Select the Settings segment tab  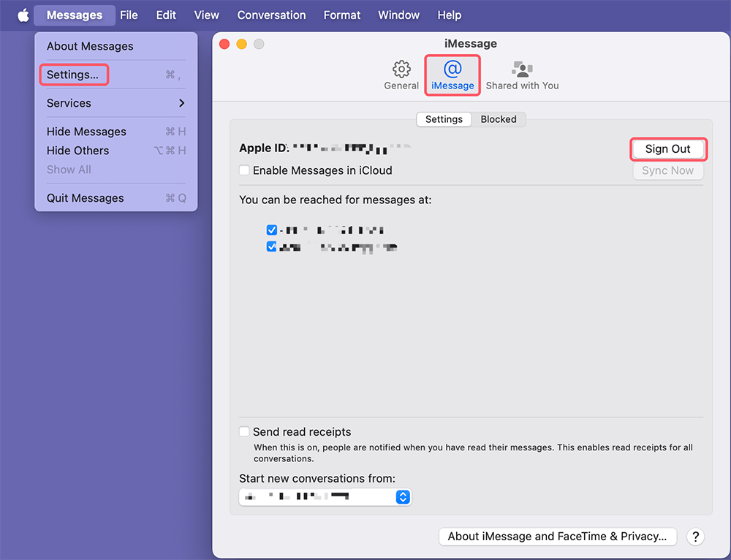coord(444,119)
